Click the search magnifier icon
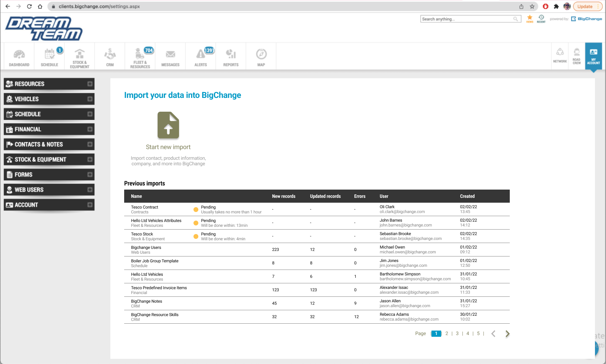This screenshot has width=606, height=364. 516,19
